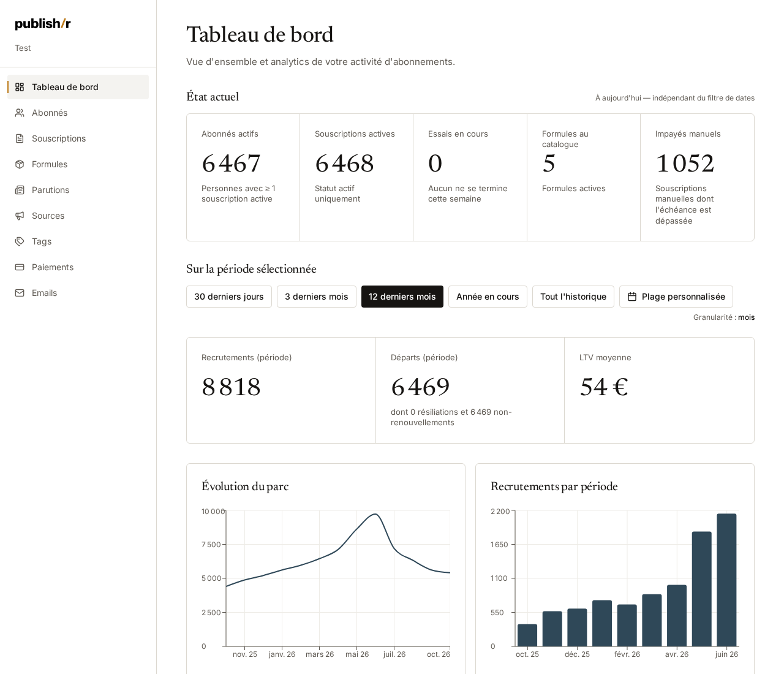Screen dimensions: 784x674
Task: Click the tallest bar for juin 26
Action: (x=726, y=580)
